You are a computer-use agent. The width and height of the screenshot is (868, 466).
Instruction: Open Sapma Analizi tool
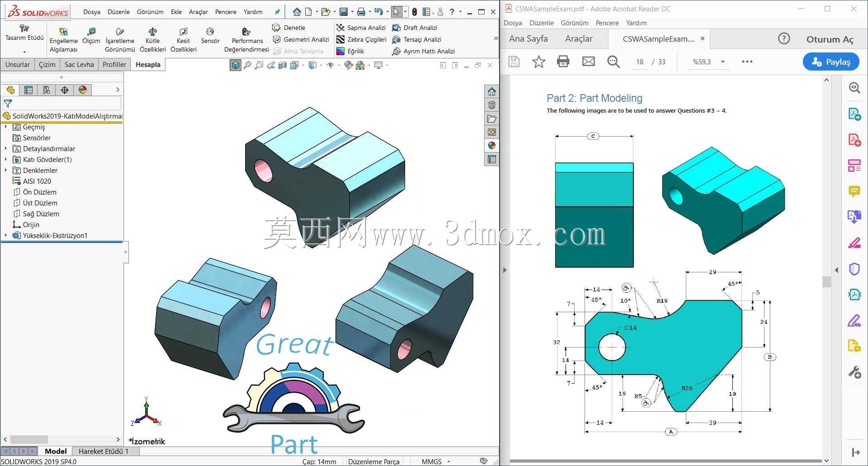(x=361, y=28)
